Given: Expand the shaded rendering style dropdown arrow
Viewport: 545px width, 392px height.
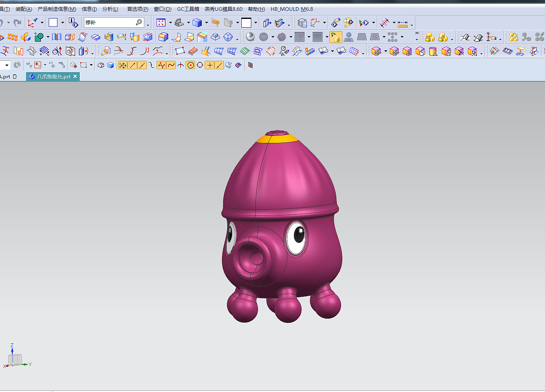Looking at the screenshot, I should pos(206,23).
